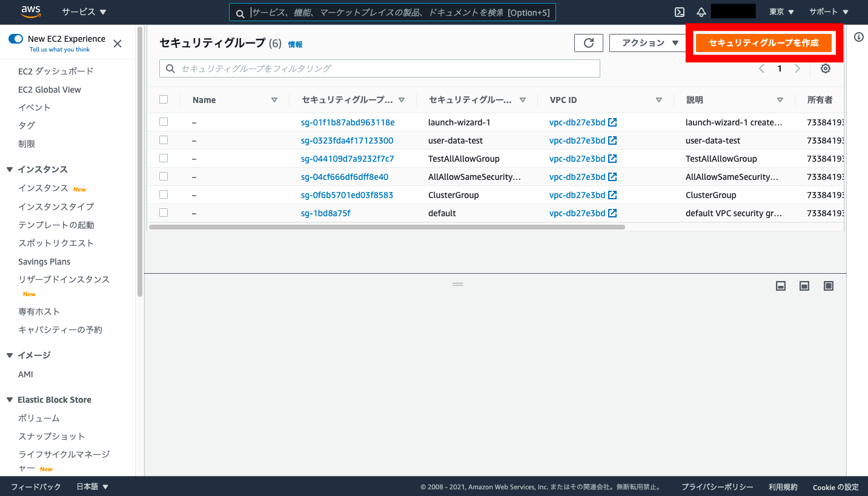Click the refresh security groups button
Image resolution: width=868 pixels, height=496 pixels.
pyautogui.click(x=589, y=43)
